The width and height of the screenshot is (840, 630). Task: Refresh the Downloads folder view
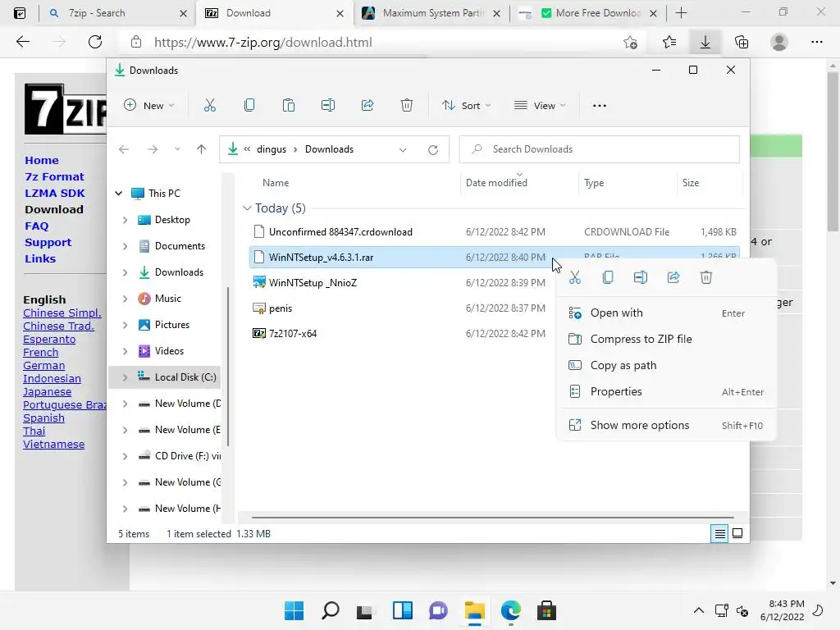pos(433,150)
